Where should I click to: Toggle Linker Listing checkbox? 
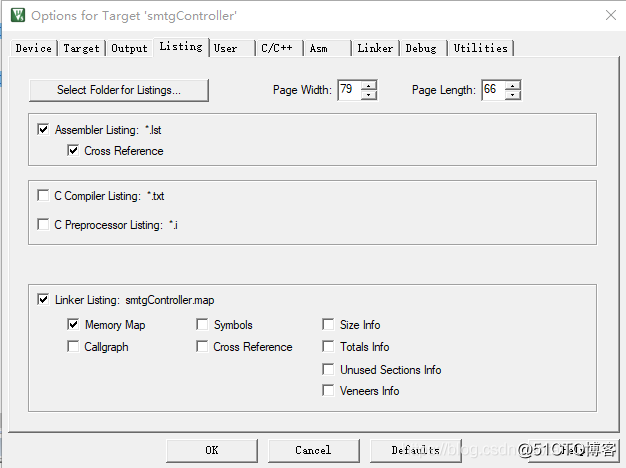(x=43, y=299)
